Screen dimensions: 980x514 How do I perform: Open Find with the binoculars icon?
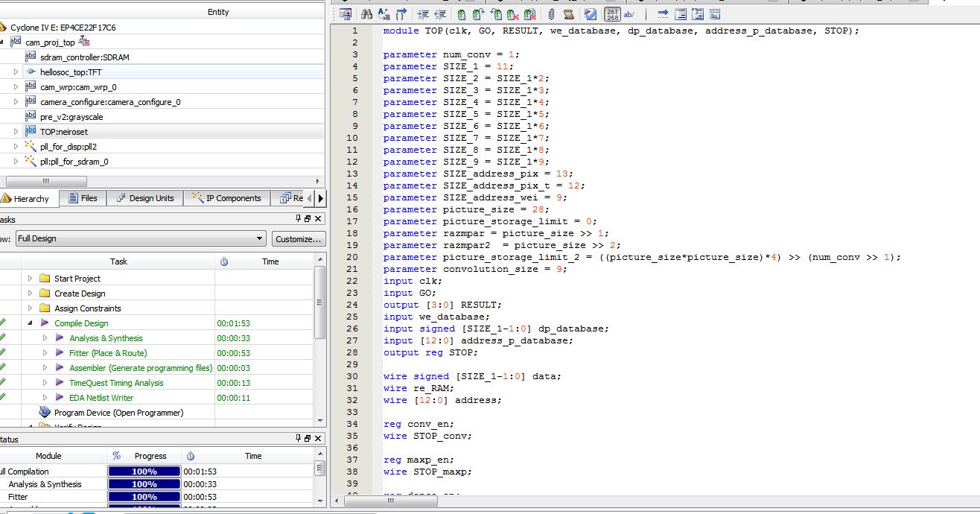click(x=366, y=14)
